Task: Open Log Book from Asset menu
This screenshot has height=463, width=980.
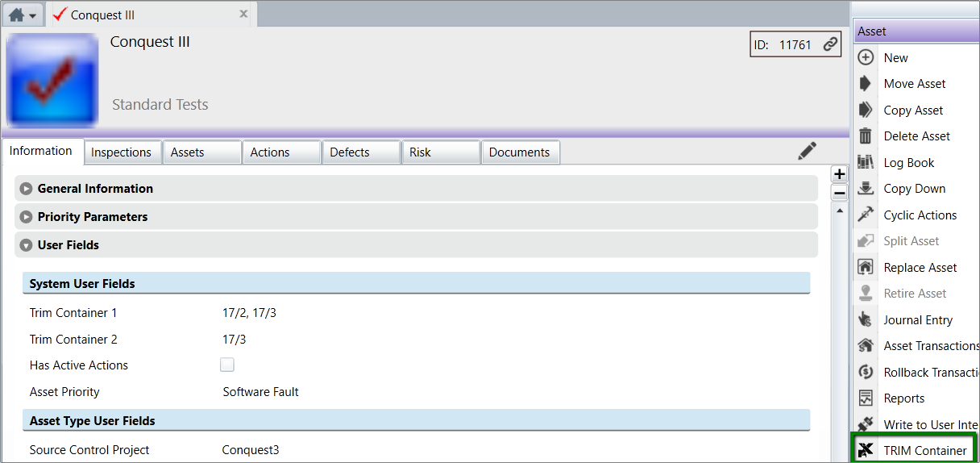Action: click(x=909, y=163)
